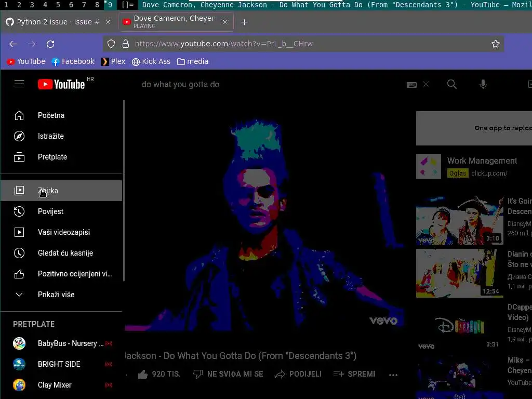Open Plex bookmark
This screenshot has width=532, height=399.
coord(113,61)
